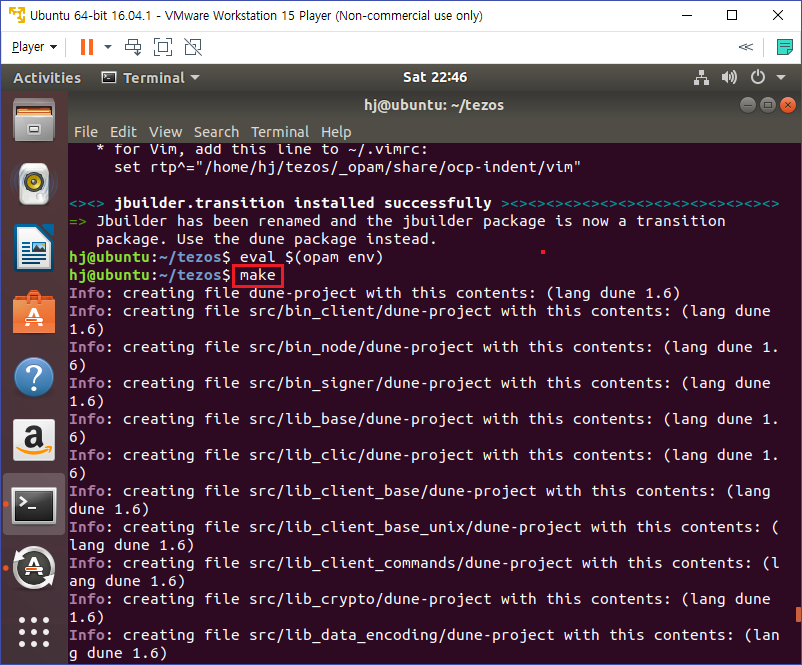Click the 'src/lib_base/dune-project' path text
The height and width of the screenshot is (665, 802).
(x=361, y=419)
